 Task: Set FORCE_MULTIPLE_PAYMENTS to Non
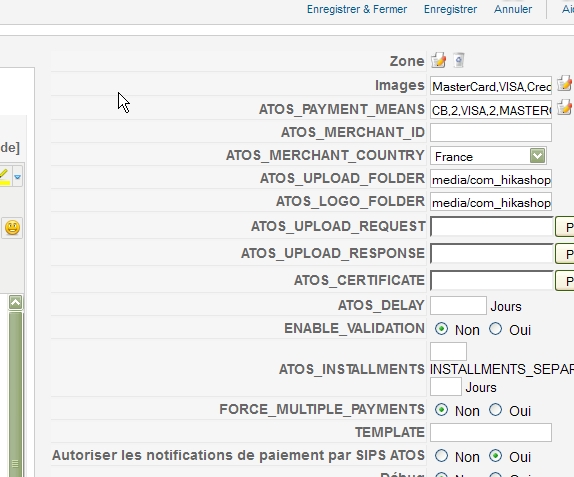click(441, 410)
